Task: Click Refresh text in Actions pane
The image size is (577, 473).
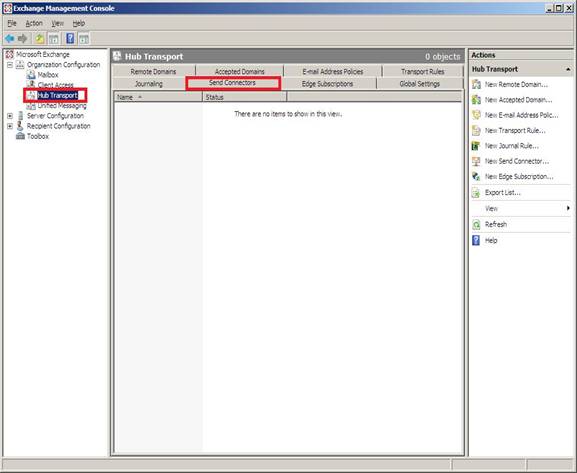Action: (x=496, y=225)
